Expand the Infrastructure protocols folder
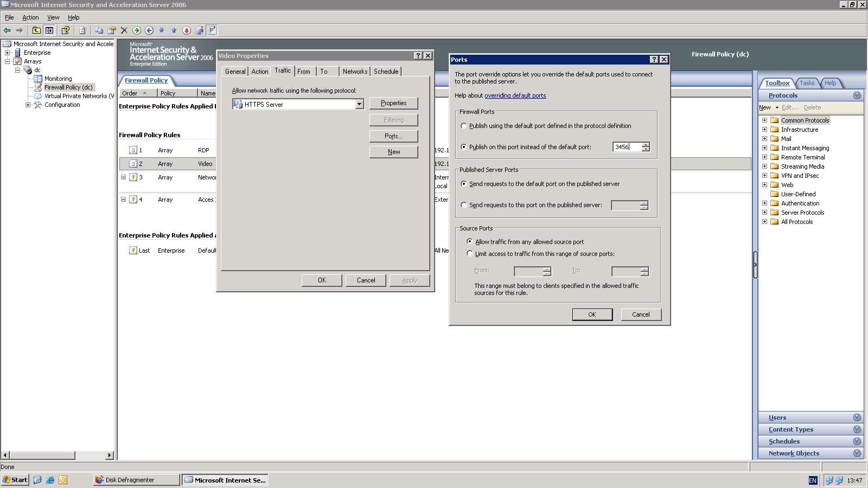 click(765, 130)
